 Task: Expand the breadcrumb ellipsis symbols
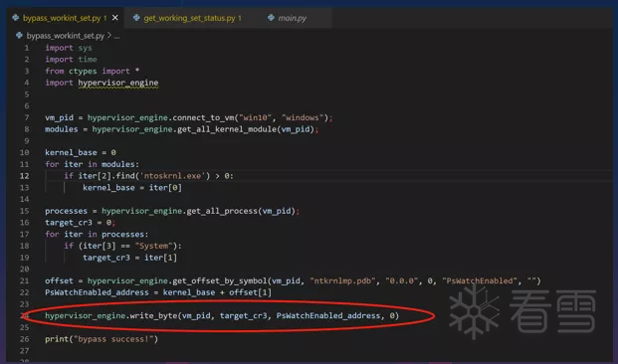click(116, 36)
